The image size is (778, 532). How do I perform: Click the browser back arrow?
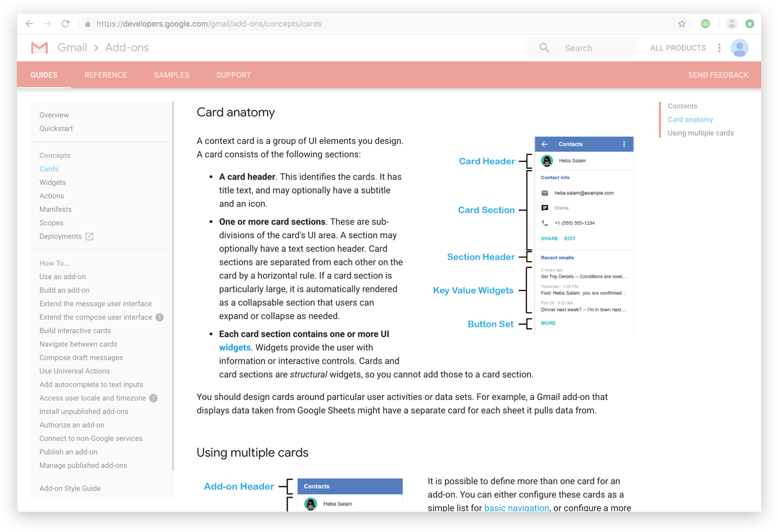29,24
